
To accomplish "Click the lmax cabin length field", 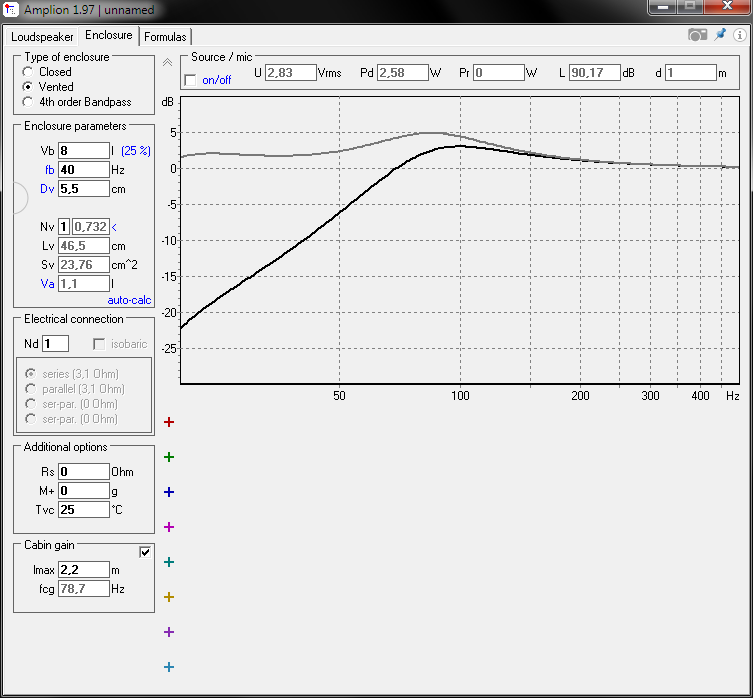I will (84, 570).
